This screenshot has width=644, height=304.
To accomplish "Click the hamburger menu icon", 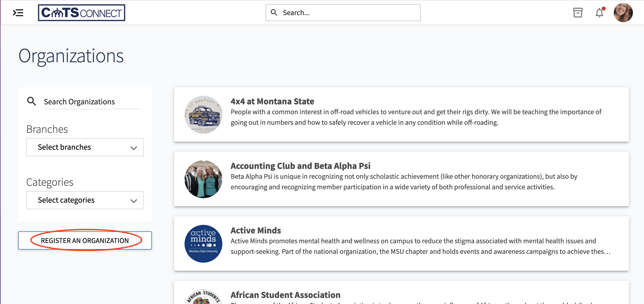I will click(x=18, y=12).
